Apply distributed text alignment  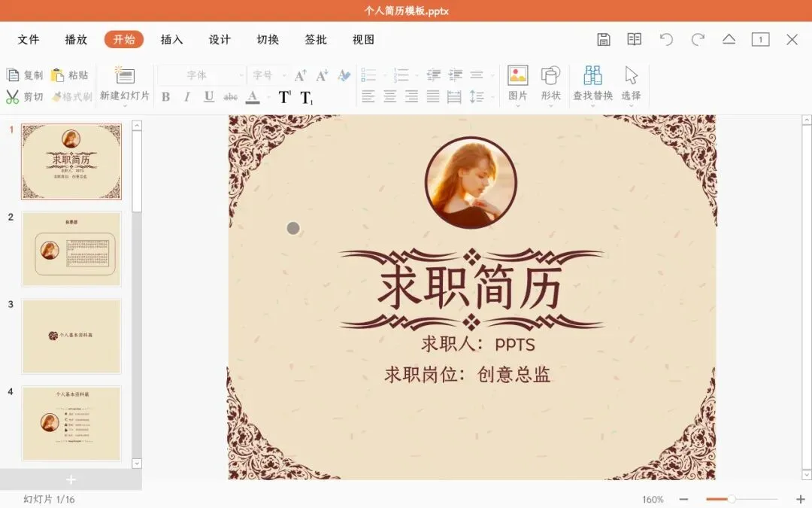tap(454, 96)
